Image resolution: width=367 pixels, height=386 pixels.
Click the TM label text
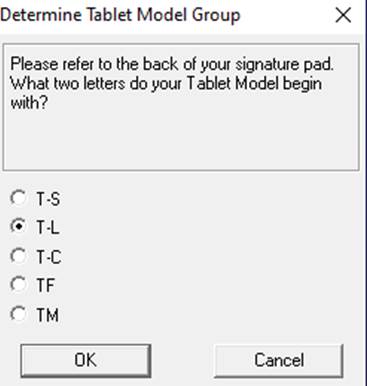point(48,315)
